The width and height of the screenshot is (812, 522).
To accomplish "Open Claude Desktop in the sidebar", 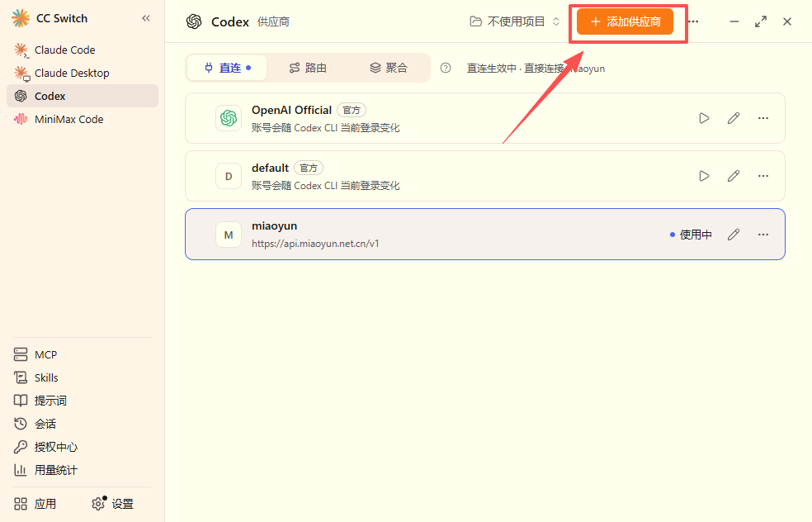I will (83, 73).
